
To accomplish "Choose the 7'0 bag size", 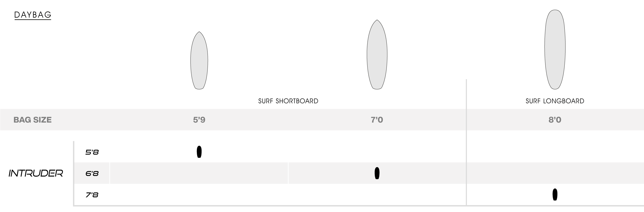I will click(x=377, y=120).
